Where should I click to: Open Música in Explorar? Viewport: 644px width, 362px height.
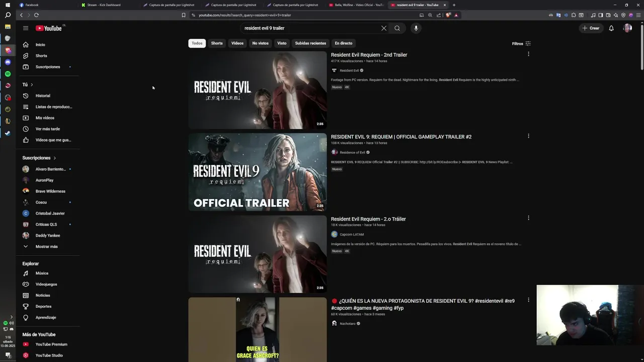pyautogui.click(x=48, y=273)
